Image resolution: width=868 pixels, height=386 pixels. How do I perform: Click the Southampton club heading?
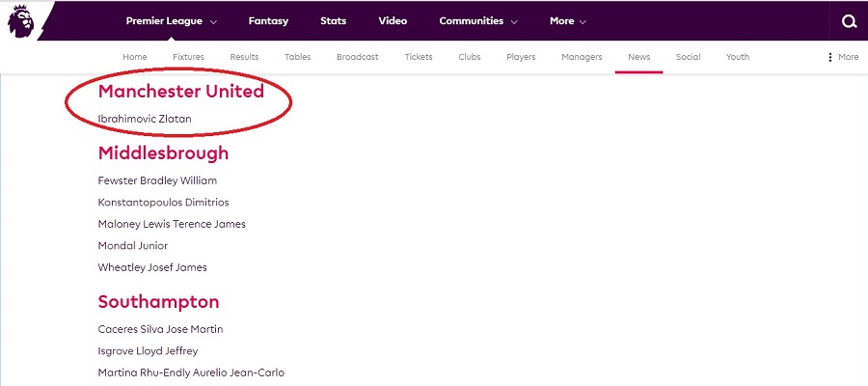(158, 302)
